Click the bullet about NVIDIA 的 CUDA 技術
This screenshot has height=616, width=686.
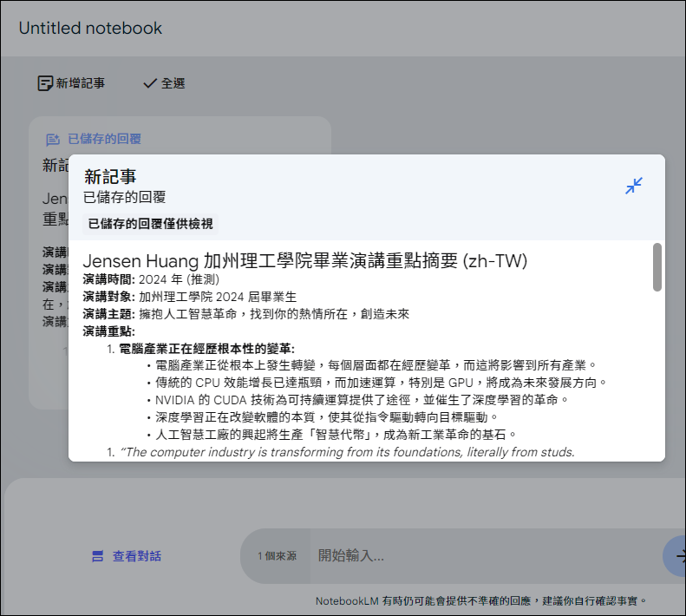[362, 400]
